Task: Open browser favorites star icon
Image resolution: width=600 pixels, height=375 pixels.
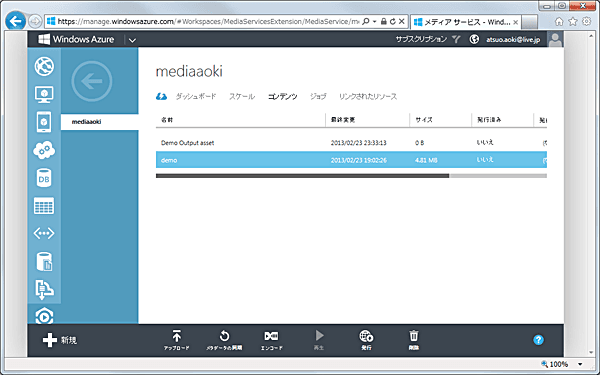Action: pos(573,21)
